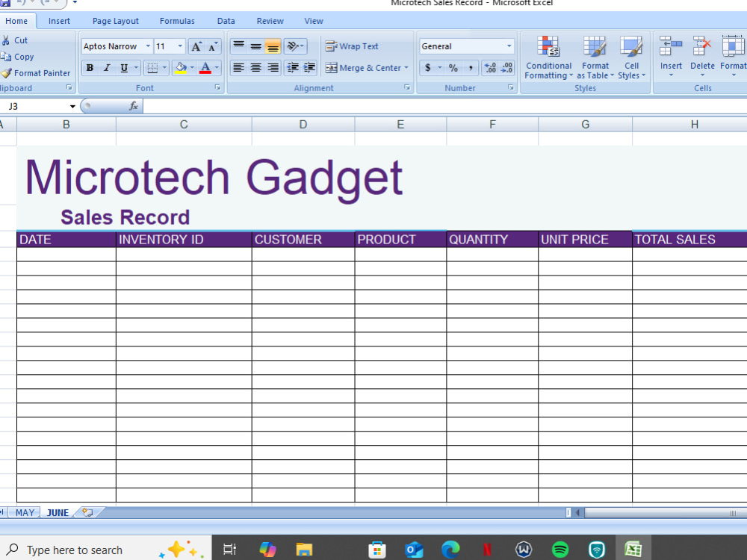Click the Windows search box
The height and width of the screenshot is (560, 747).
(x=106, y=550)
